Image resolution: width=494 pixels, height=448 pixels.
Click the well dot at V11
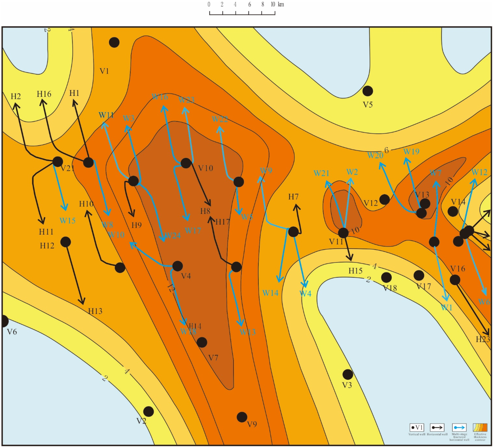343,233
